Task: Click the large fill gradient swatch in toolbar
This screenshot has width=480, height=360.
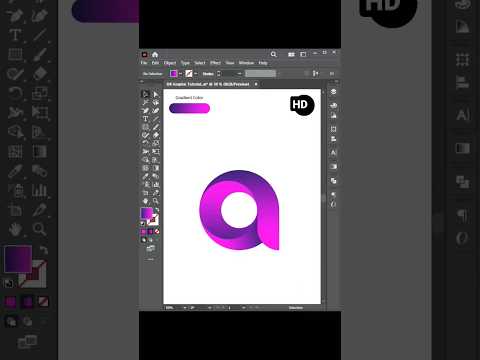Action: click(x=146, y=213)
